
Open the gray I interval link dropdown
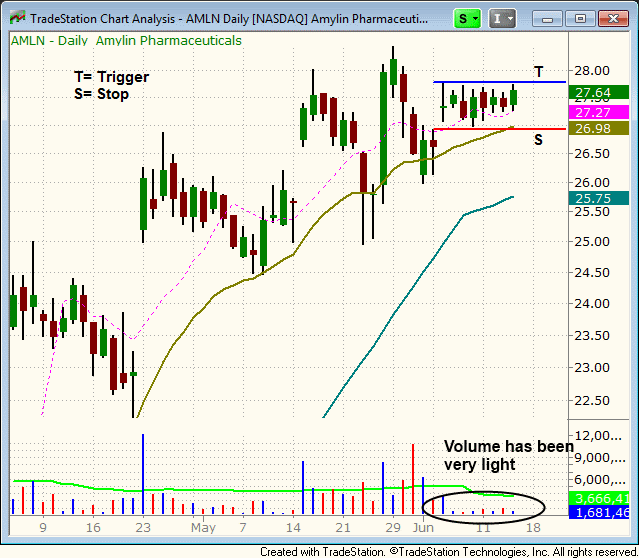click(504, 18)
